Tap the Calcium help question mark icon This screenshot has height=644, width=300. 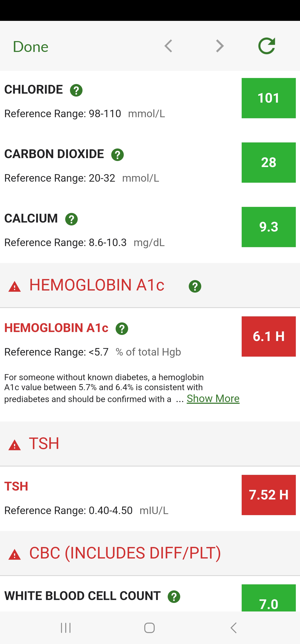point(71,219)
